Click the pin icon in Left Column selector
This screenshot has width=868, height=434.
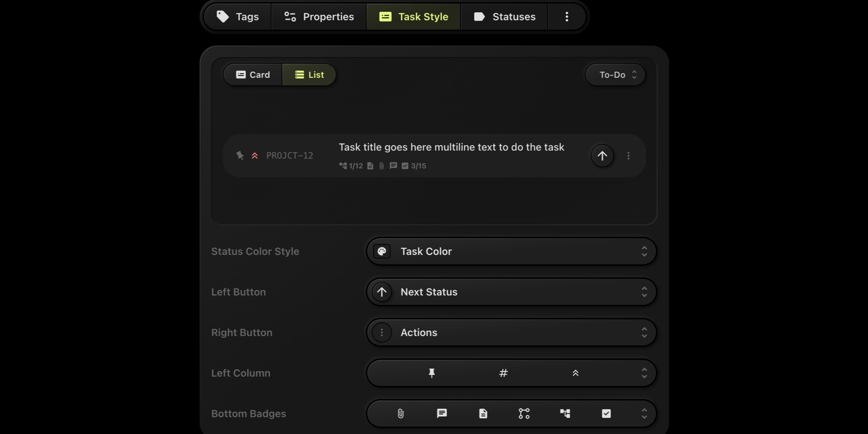[x=432, y=373]
